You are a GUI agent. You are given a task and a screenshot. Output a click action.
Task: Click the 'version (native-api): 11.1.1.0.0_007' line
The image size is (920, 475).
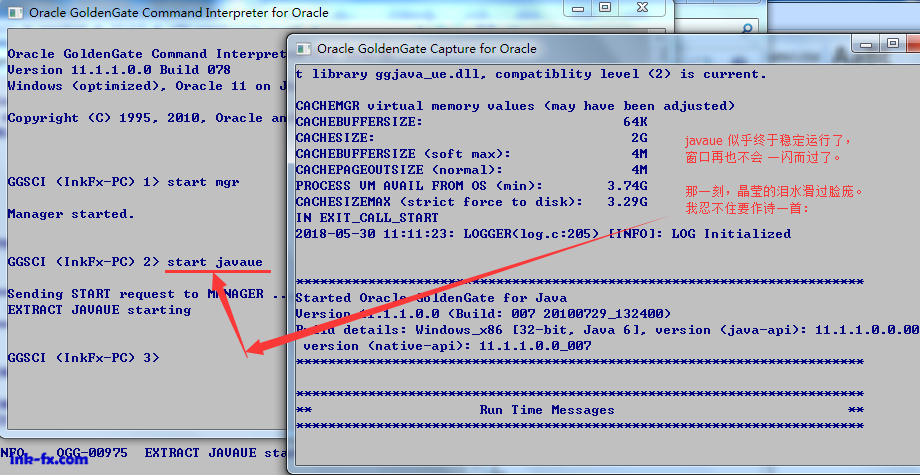click(447, 346)
